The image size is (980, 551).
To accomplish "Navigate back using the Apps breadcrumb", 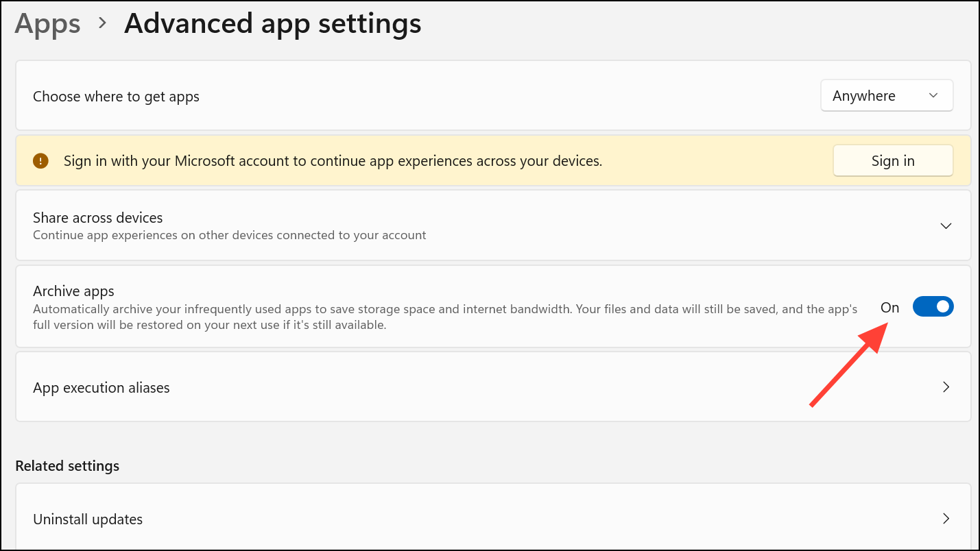I will [47, 23].
